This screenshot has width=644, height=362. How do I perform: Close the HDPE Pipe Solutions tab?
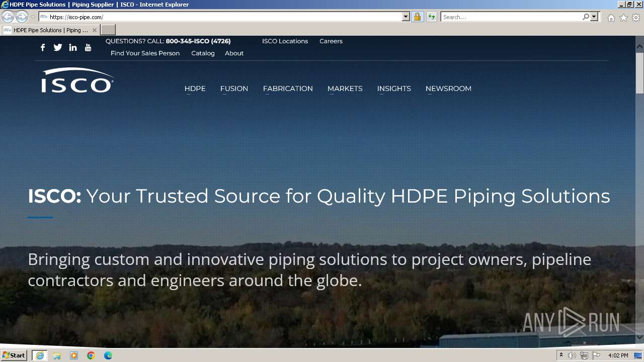pos(94,30)
